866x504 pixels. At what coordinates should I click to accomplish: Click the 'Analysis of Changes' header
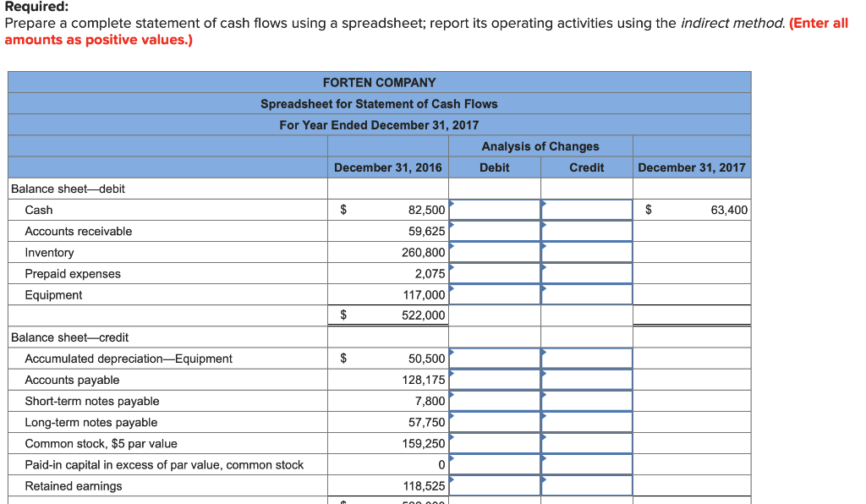(540, 146)
